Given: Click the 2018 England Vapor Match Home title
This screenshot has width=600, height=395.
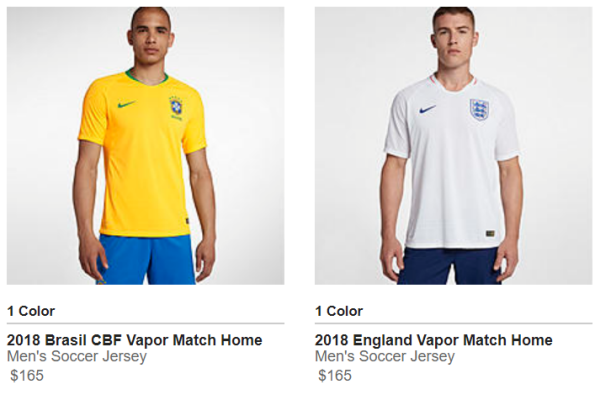Looking at the screenshot, I should point(434,340).
